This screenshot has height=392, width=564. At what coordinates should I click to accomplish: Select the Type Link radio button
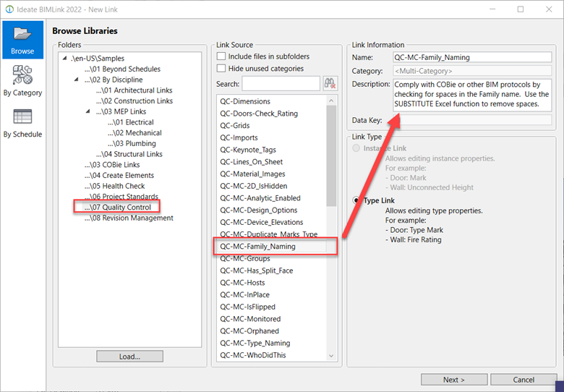click(356, 200)
